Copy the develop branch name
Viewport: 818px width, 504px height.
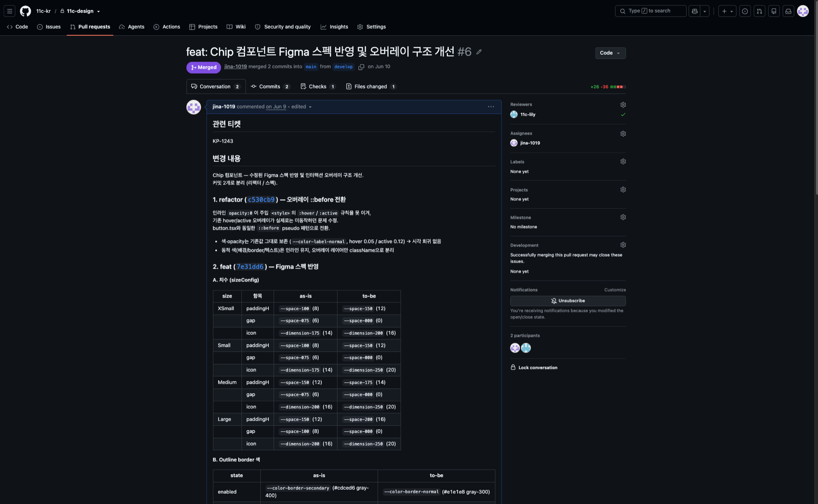[x=361, y=67]
